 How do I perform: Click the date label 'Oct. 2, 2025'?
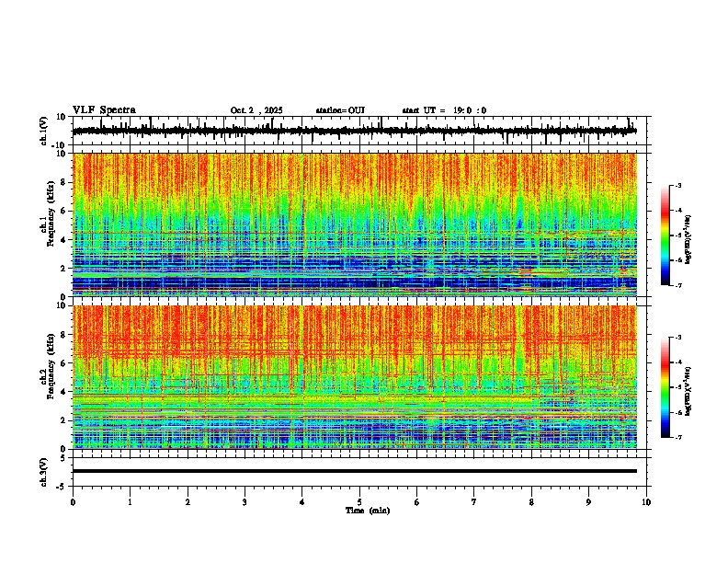[256, 110]
